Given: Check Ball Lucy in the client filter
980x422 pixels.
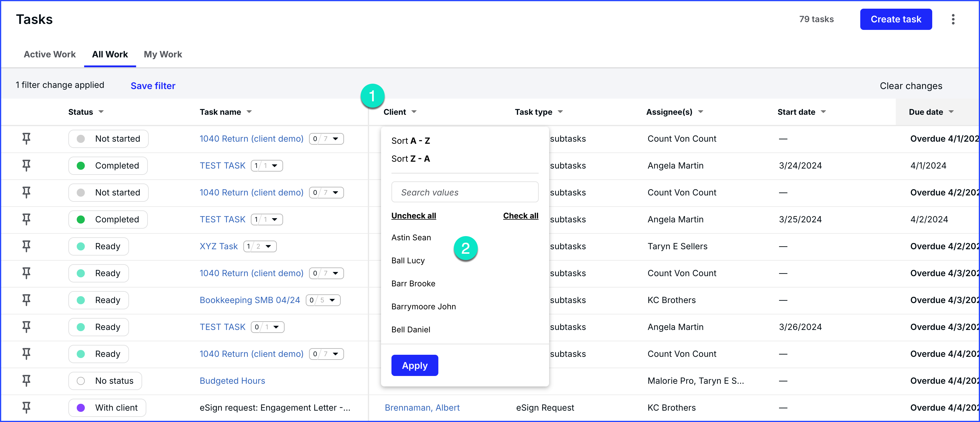Looking at the screenshot, I should pos(408,261).
